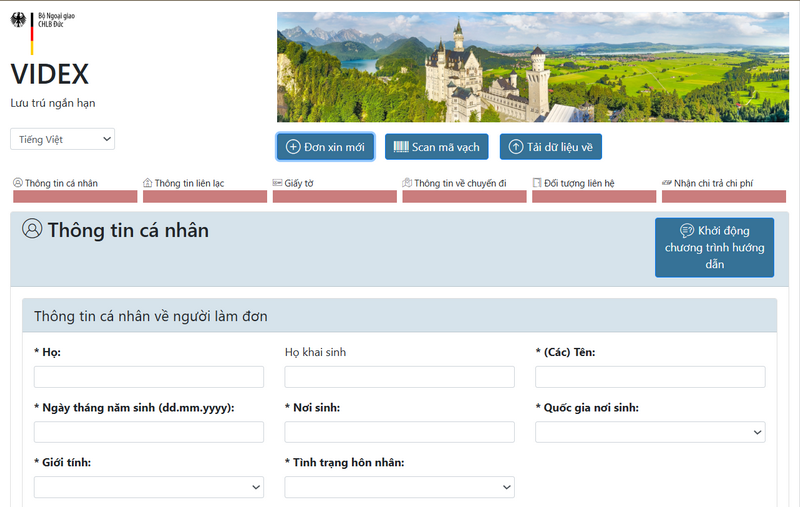The width and height of the screenshot is (800, 507).
Task: Click the Ngày tháng năm sinh input field
Action: coord(149,432)
